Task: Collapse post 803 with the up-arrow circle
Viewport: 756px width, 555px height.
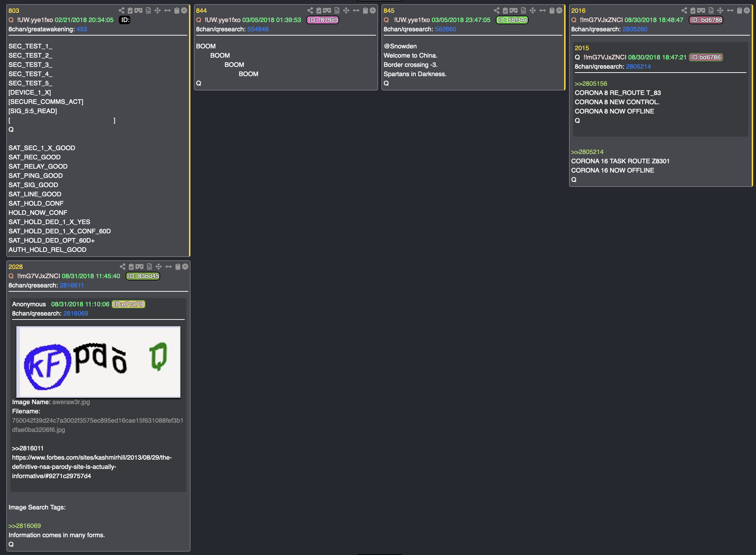Action: point(184,11)
